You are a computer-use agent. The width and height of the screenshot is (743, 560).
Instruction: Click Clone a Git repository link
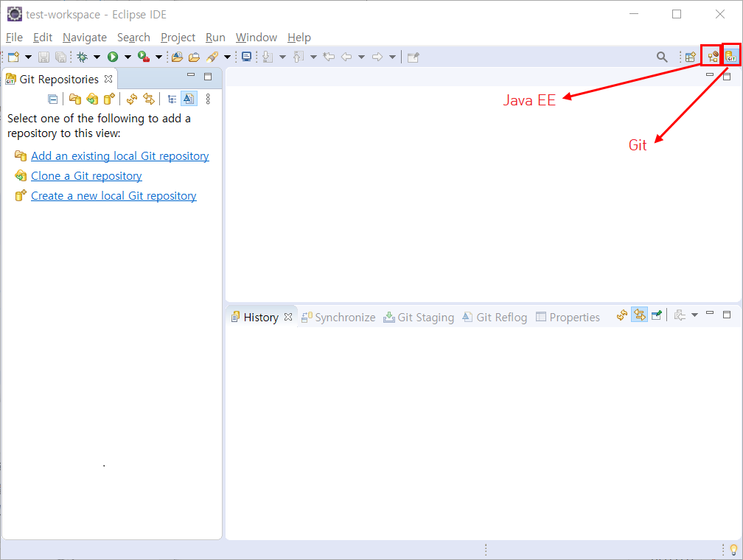(x=86, y=176)
